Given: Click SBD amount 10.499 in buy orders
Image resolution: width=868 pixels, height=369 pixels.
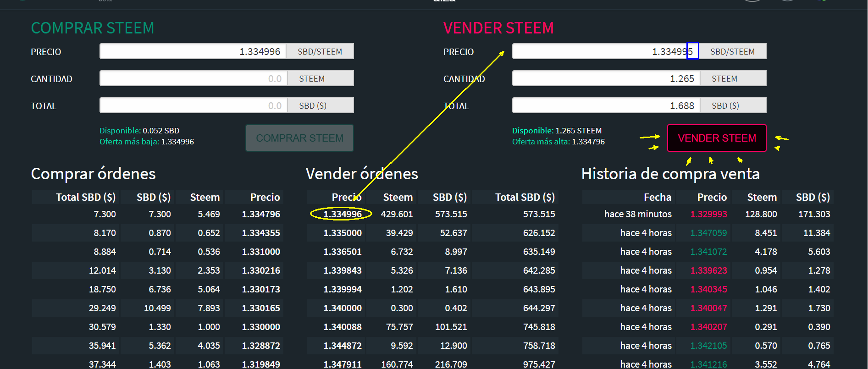Looking at the screenshot, I should click(157, 308).
